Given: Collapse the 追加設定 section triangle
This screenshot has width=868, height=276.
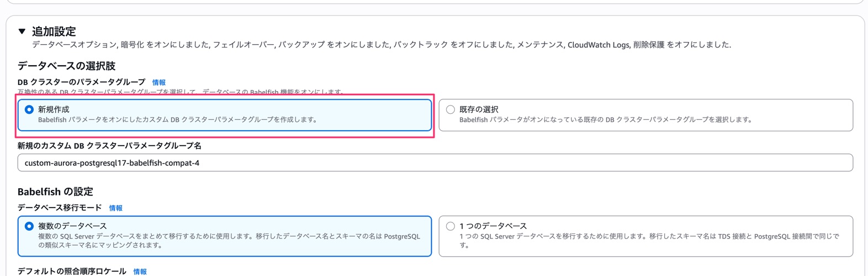Looking at the screenshot, I should [22, 31].
